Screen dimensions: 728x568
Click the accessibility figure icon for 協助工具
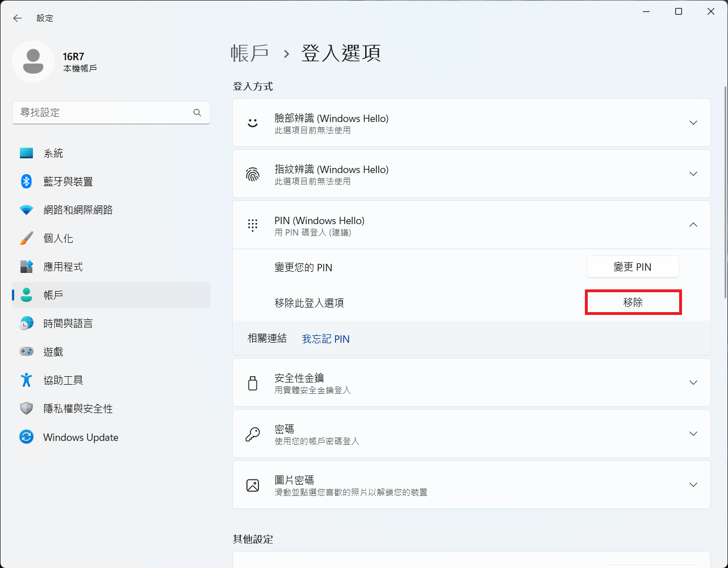tap(26, 380)
